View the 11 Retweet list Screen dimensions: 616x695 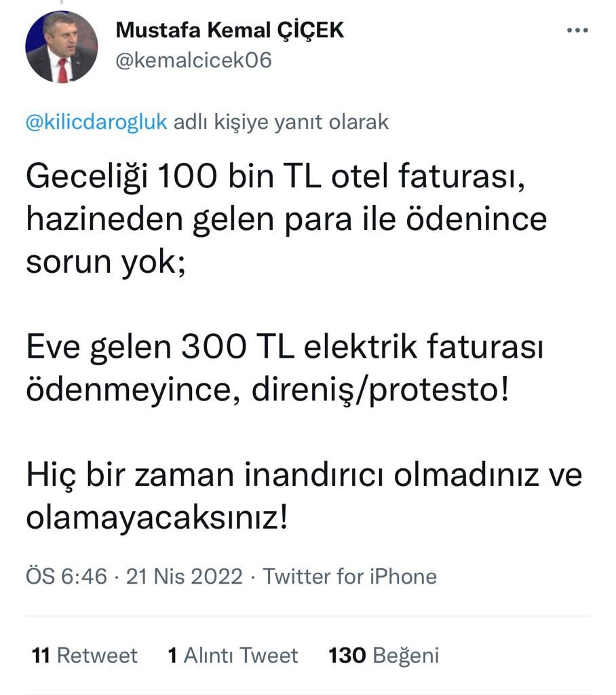(84, 656)
